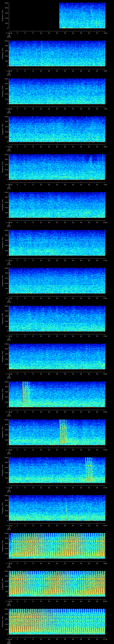Click the "21:00" end time label
This screenshot has width=114, height=644.
click(105, 639)
